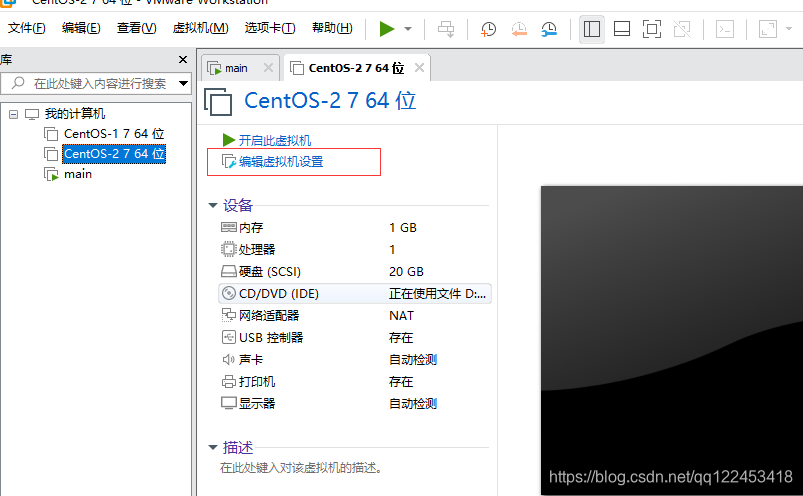803x496 pixels.
Task: Toggle the thumbnail bar view icon
Action: 622,29
